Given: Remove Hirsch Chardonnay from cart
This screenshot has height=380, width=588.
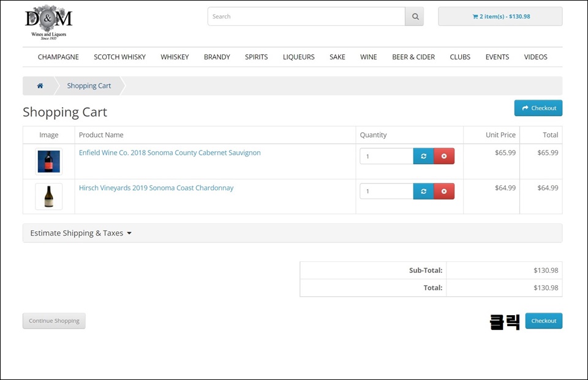Looking at the screenshot, I should 444,191.
